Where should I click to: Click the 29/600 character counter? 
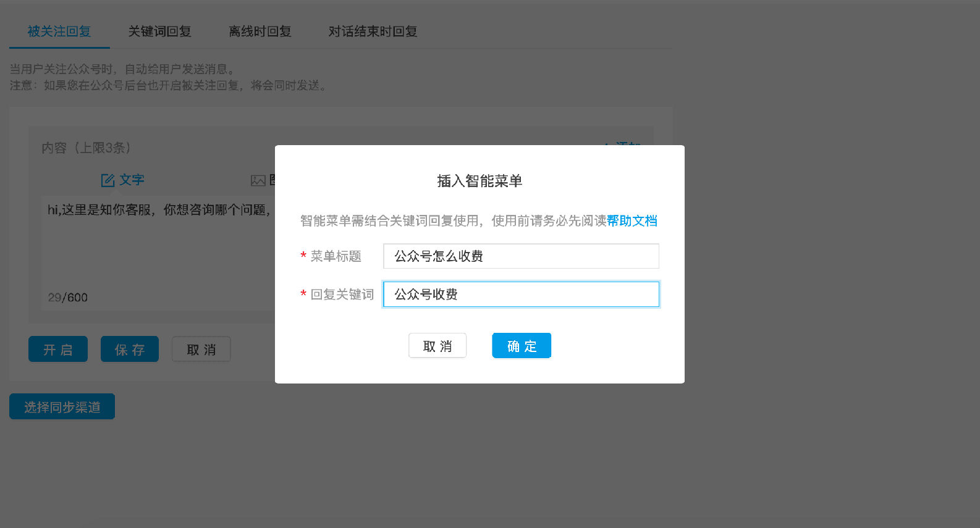(68, 298)
